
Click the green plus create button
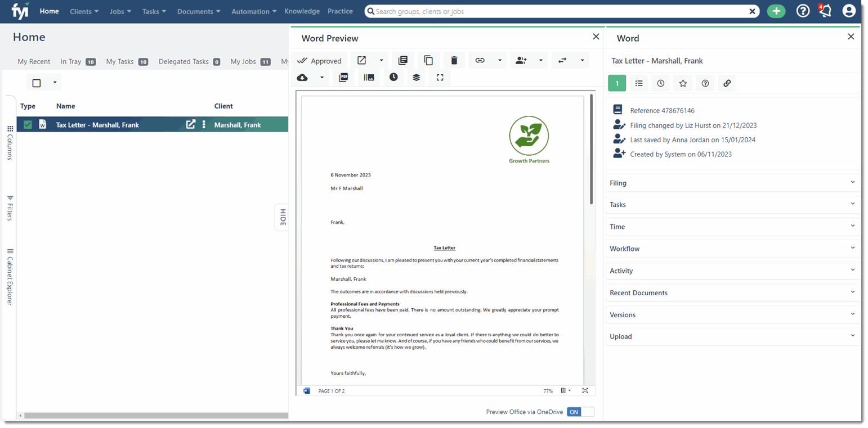click(776, 11)
